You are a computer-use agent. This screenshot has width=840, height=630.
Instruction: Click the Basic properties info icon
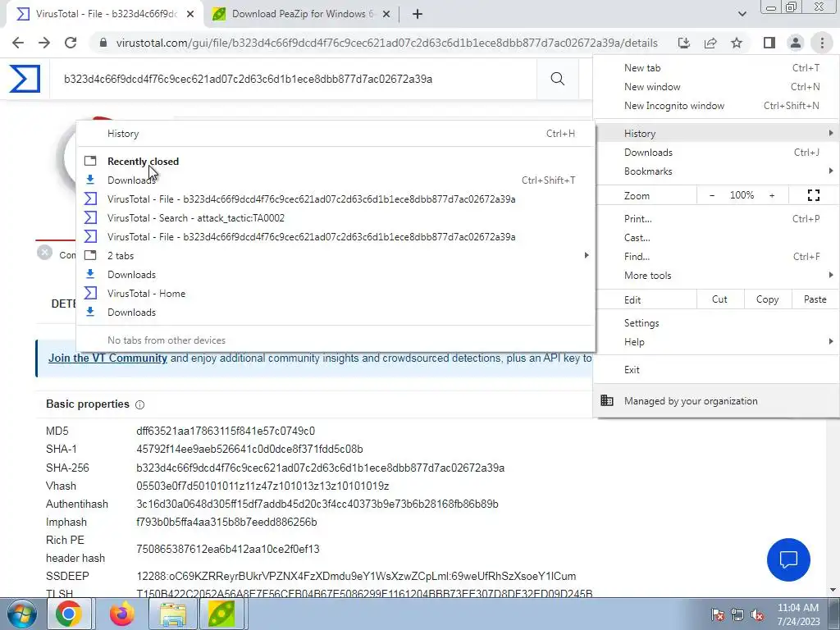(139, 405)
